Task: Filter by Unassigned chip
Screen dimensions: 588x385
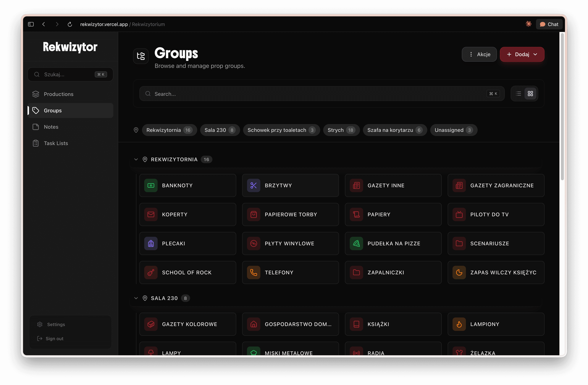Action: [454, 130]
